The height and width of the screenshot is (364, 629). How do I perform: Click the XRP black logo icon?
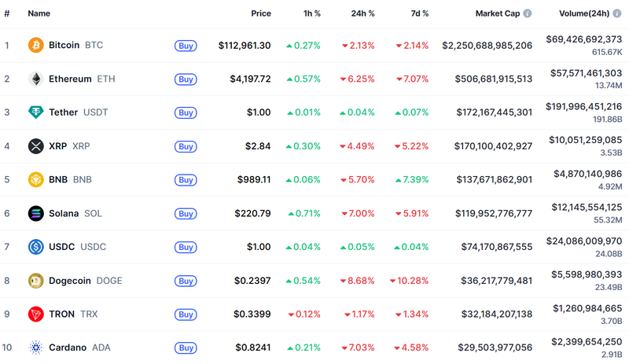[35, 146]
